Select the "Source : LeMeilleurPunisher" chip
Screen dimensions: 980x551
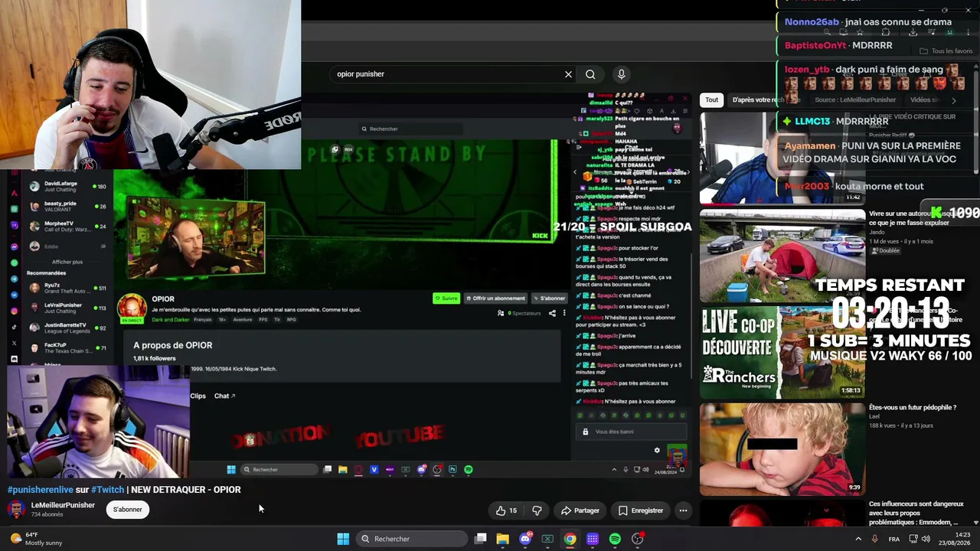(855, 99)
